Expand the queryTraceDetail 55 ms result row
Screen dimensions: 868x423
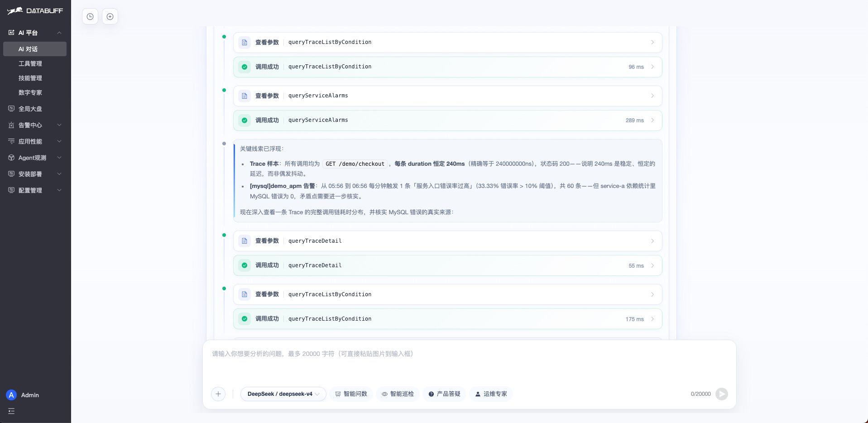pyautogui.click(x=447, y=265)
